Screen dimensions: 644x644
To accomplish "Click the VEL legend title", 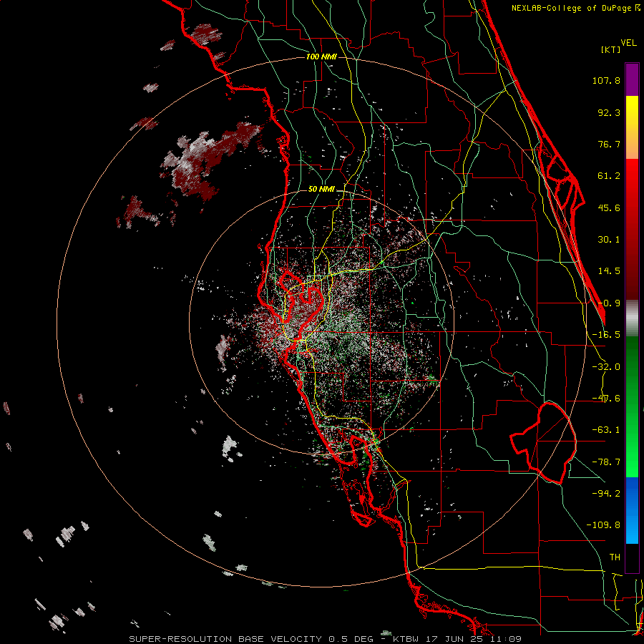I will pyautogui.click(x=628, y=43).
